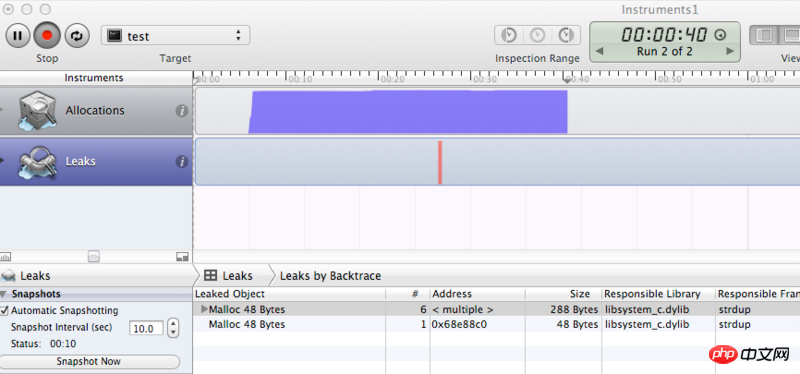Image resolution: width=800 pixels, height=374 pixels.
Task: Sort by Responsible Library column header
Action: click(x=658, y=294)
